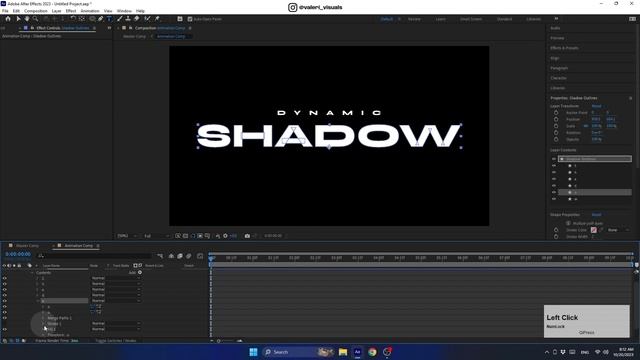Click the timeline Frame Blending icon
The width and height of the screenshot is (640, 360).
(180, 256)
